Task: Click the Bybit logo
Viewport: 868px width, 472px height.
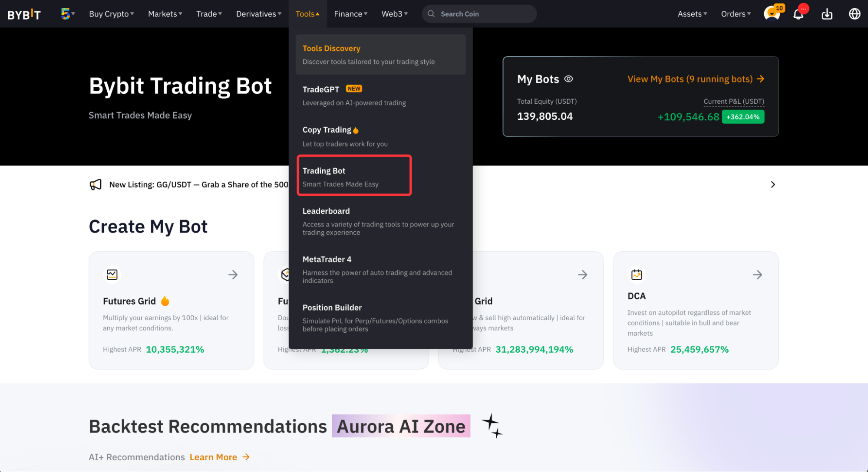Action: 24,14
